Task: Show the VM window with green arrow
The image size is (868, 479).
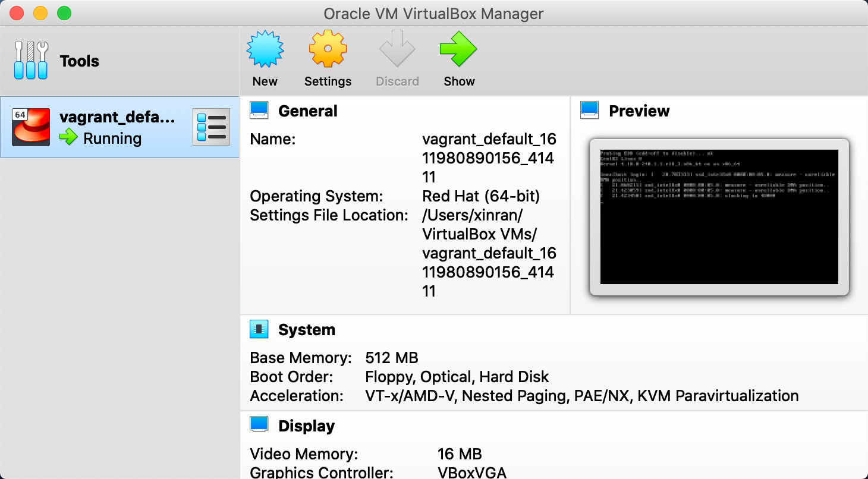Action: click(x=459, y=49)
